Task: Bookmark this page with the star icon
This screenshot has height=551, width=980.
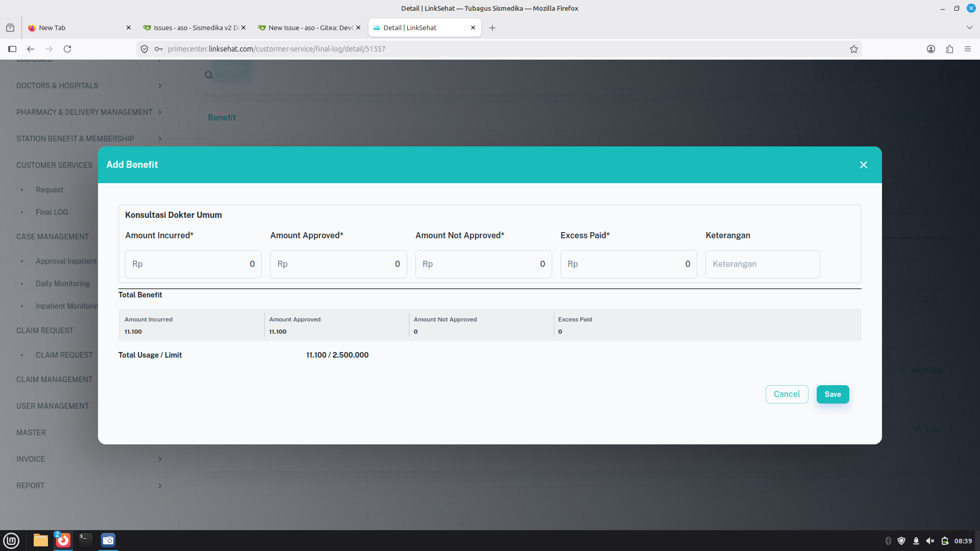Action: (853, 49)
